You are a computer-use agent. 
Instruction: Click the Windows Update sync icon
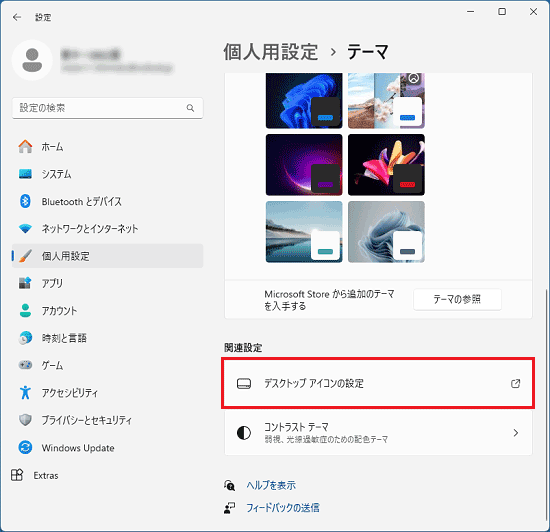point(25,447)
